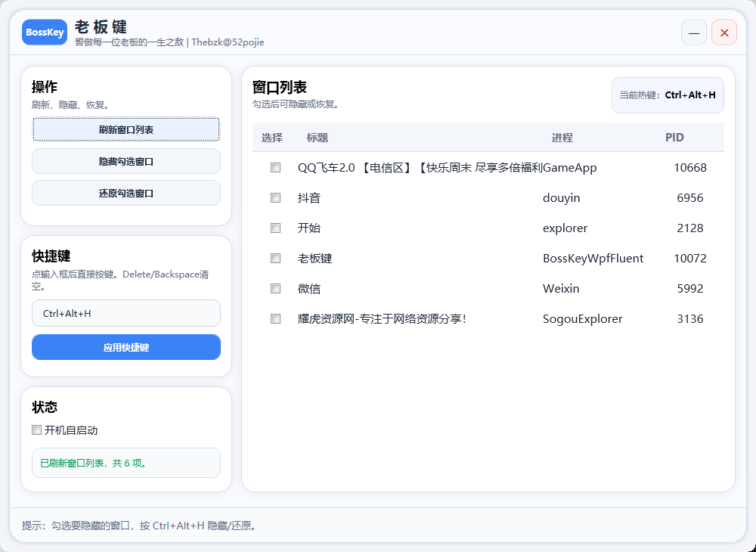Image resolution: width=756 pixels, height=552 pixels.
Task: Click the 标题 column header
Action: click(x=318, y=138)
